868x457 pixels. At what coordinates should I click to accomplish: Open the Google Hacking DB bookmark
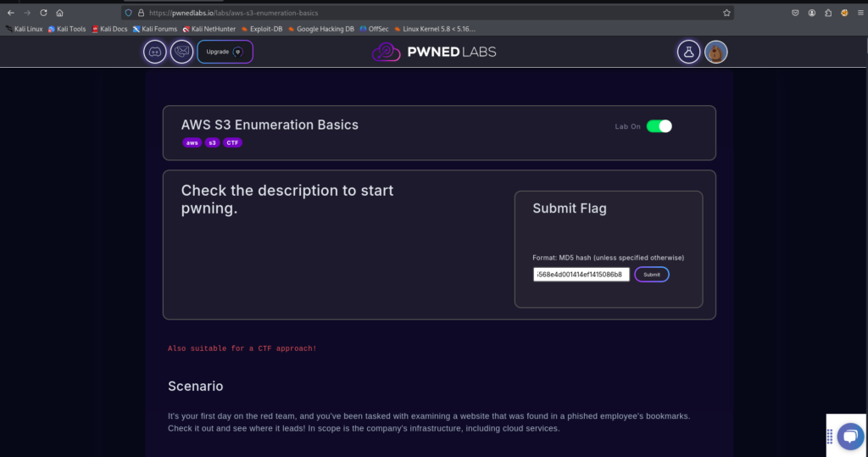320,29
